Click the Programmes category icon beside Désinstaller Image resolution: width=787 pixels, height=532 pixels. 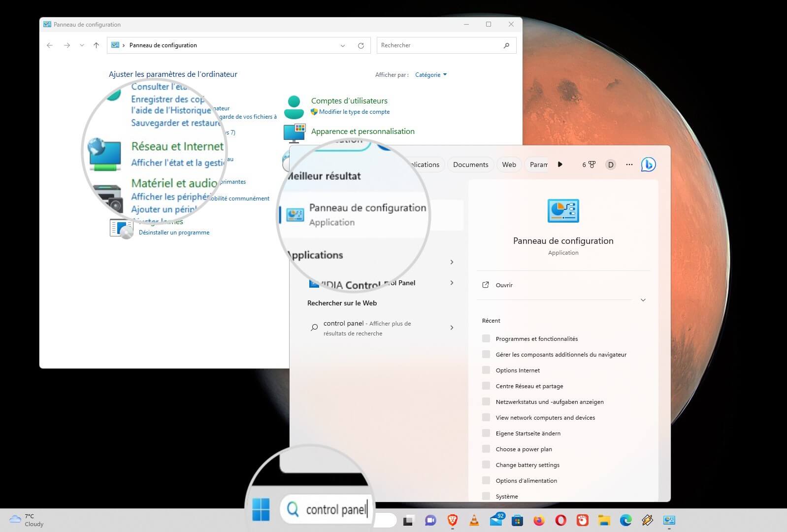[x=121, y=228]
